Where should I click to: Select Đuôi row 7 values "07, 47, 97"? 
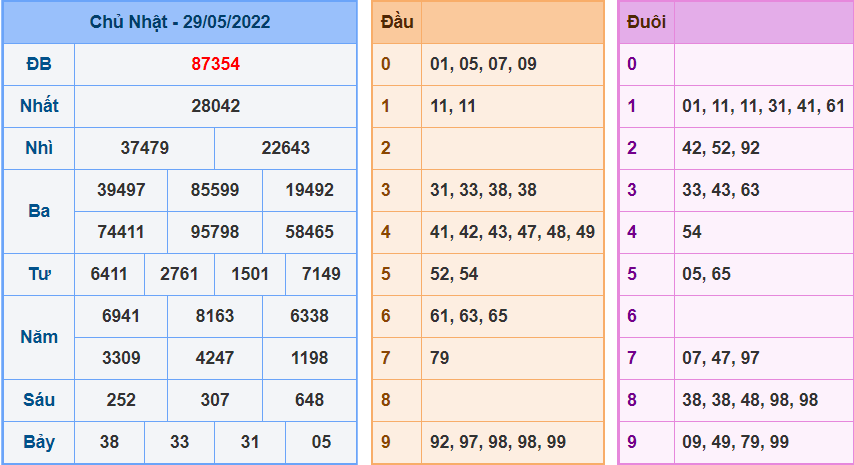pyautogui.click(x=721, y=358)
